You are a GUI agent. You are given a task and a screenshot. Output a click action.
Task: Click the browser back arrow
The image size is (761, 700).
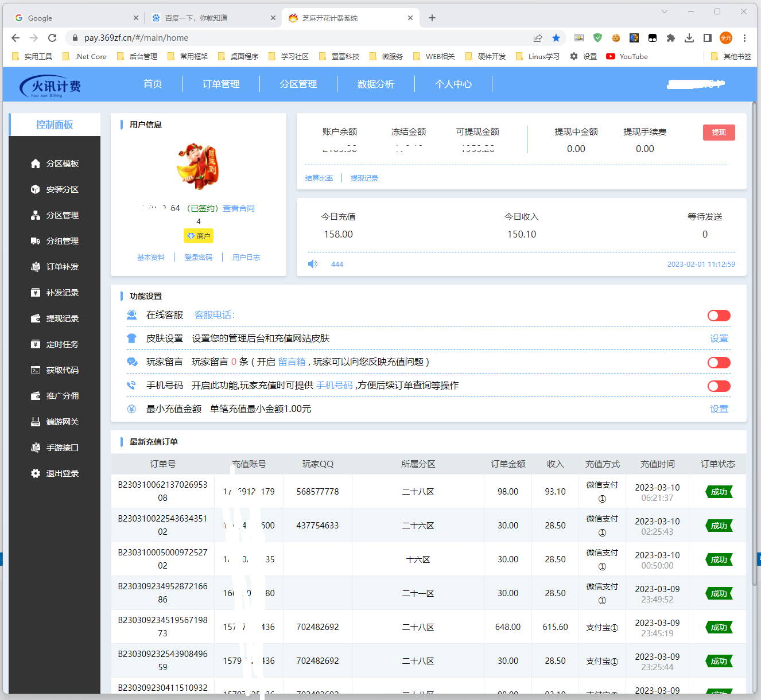click(15, 38)
